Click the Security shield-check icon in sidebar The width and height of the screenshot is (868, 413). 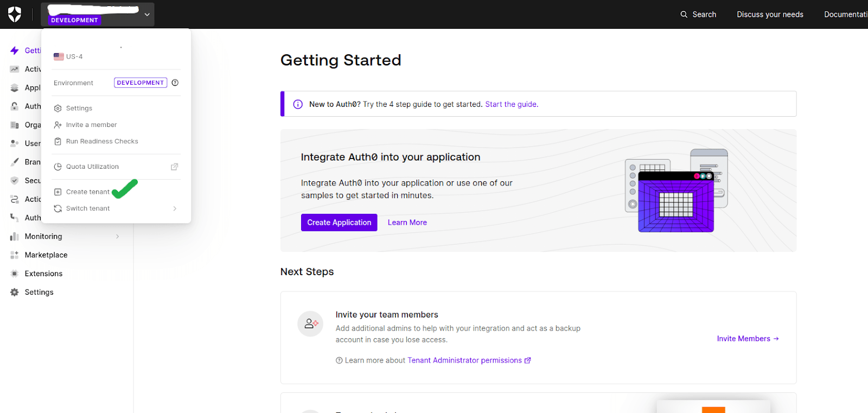15,181
